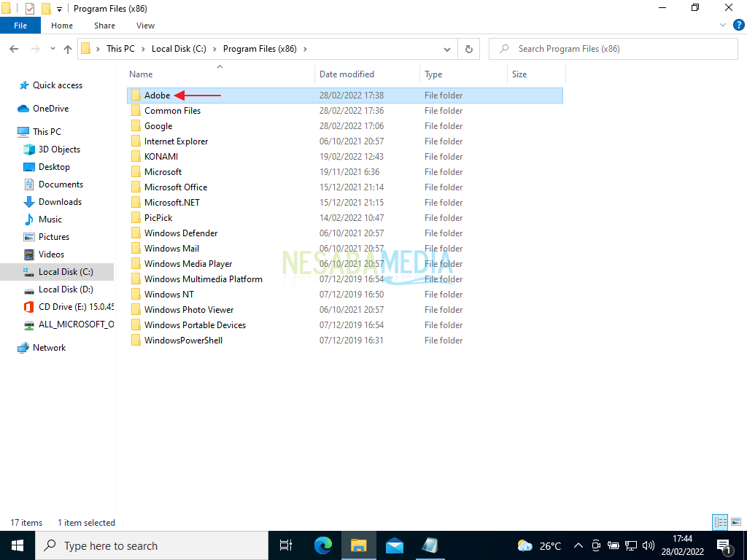Switch to the Share tab

(104, 25)
